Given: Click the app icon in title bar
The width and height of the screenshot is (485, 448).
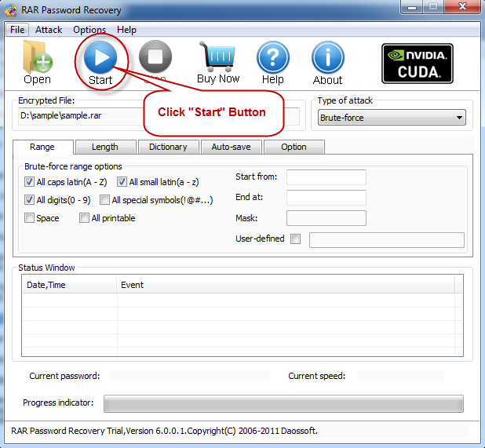Looking at the screenshot, I should (x=11, y=10).
